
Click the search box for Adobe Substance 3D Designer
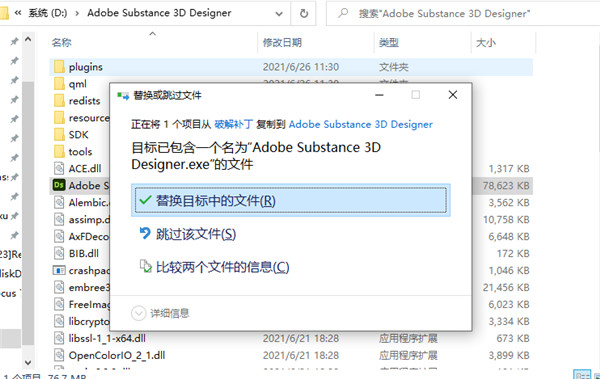(x=463, y=13)
